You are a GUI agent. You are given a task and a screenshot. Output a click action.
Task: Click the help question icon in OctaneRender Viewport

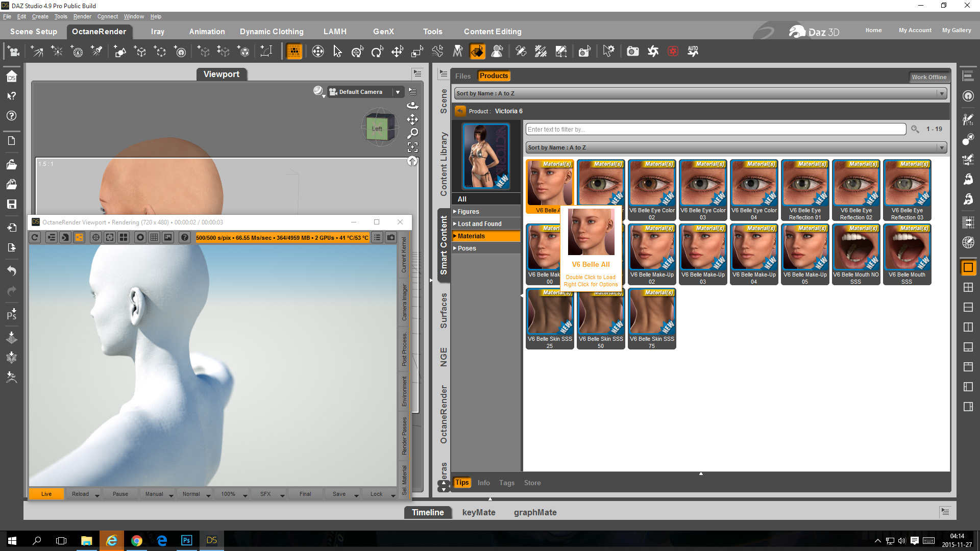[x=185, y=237]
